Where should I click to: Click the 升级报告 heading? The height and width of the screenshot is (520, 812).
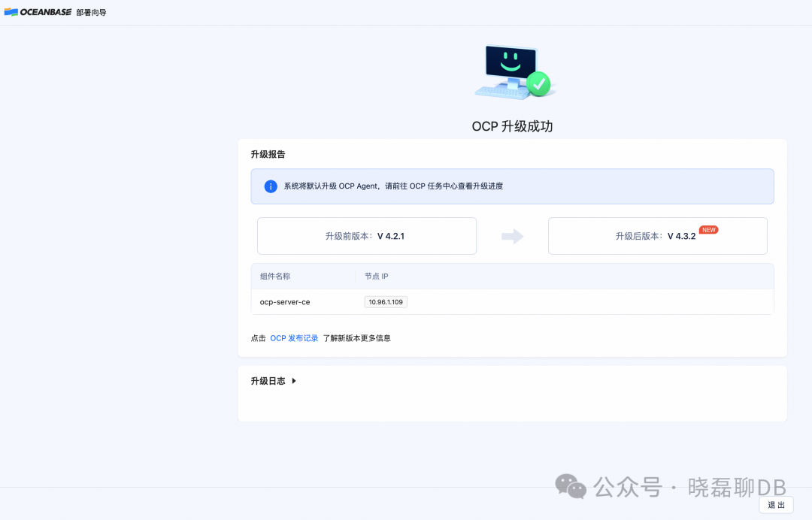tap(268, 154)
